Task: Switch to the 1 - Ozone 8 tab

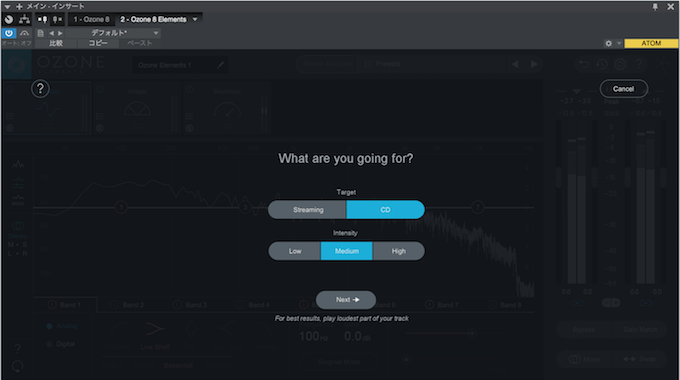Action: coord(92,20)
